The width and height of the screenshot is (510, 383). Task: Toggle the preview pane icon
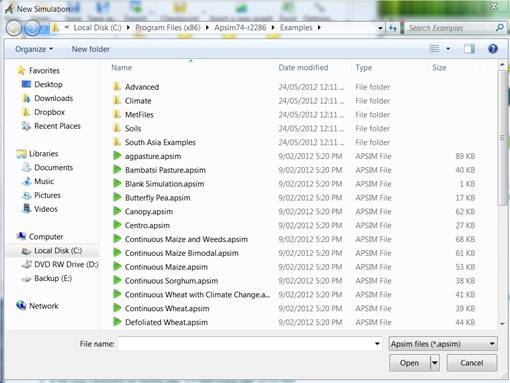469,49
